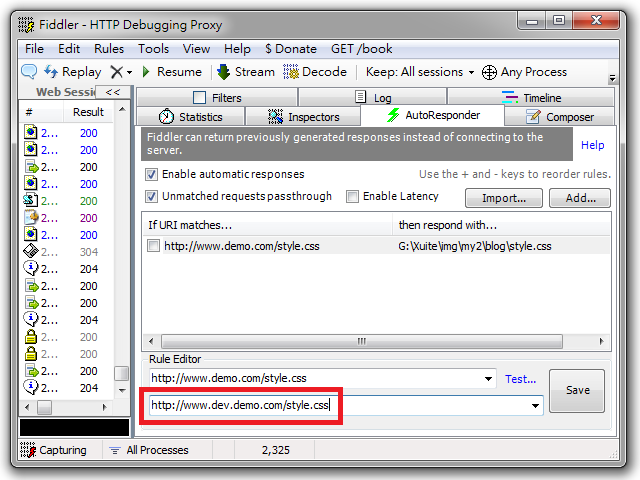Save the rule with the Save button
Image resolution: width=640 pixels, height=480 pixels.
[577, 391]
